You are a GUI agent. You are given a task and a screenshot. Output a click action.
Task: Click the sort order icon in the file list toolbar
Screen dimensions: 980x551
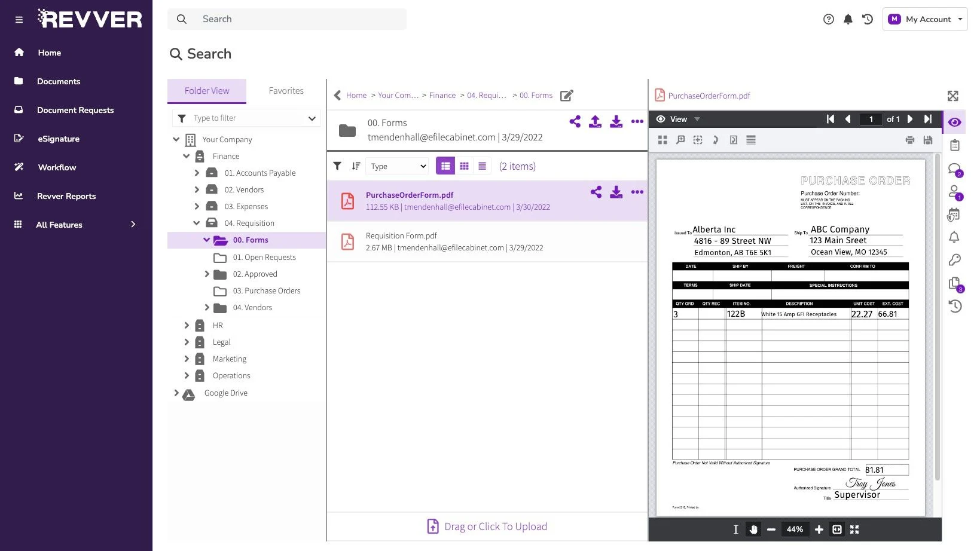(356, 166)
